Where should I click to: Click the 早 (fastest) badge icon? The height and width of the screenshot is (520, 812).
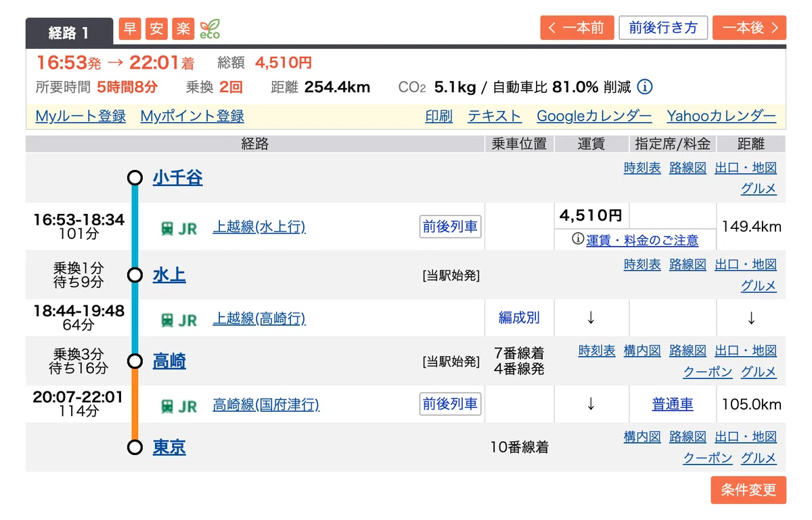[129, 28]
